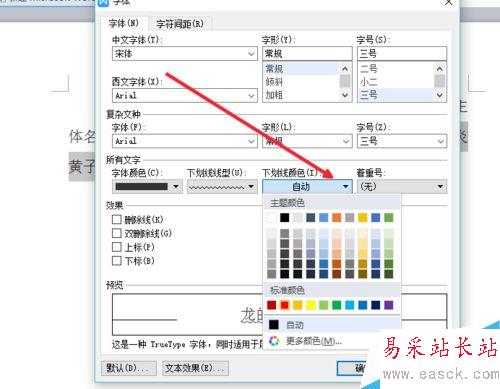Enable the 双删除线(G) checkbox

(x=117, y=233)
